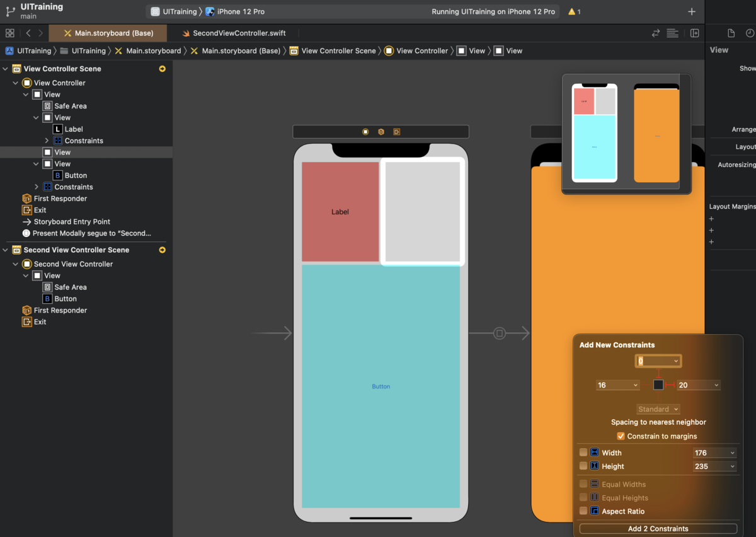Image resolution: width=756 pixels, height=537 pixels.
Task: Select the cyan Button view on canvas
Action: pyautogui.click(x=381, y=386)
